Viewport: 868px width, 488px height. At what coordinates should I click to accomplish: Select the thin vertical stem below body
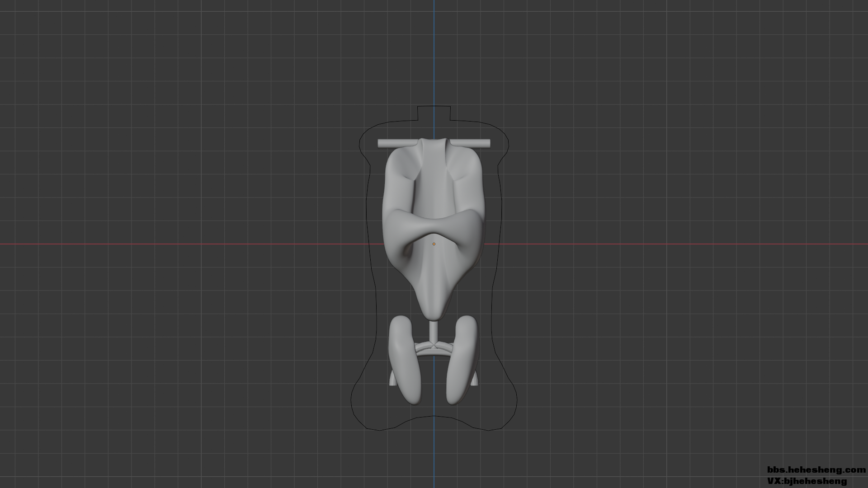(434, 331)
